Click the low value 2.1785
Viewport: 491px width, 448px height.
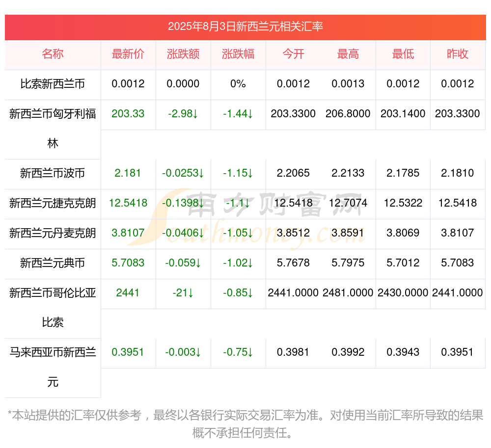[x=403, y=173]
